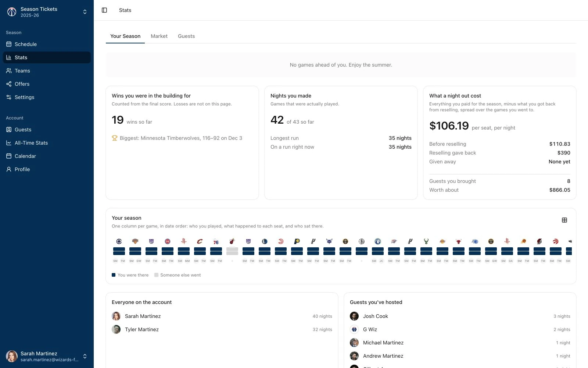Open Settings in the sidebar
This screenshot has height=368, width=588.
[x=47, y=97]
